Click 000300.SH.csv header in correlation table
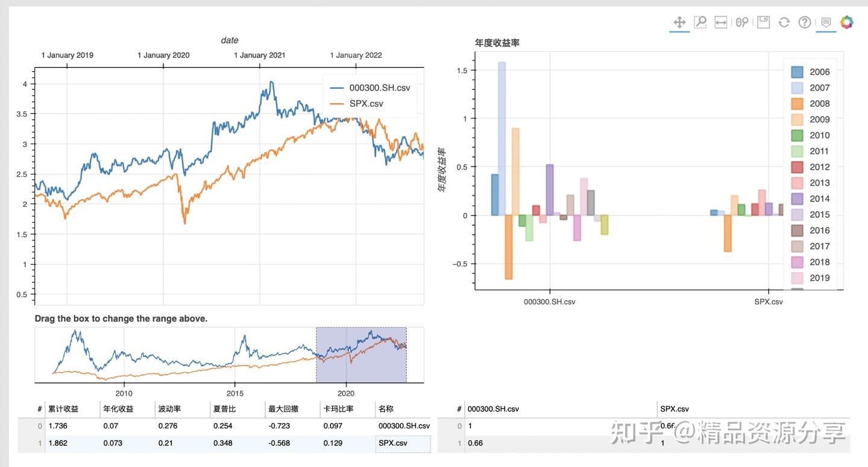 tap(561, 408)
